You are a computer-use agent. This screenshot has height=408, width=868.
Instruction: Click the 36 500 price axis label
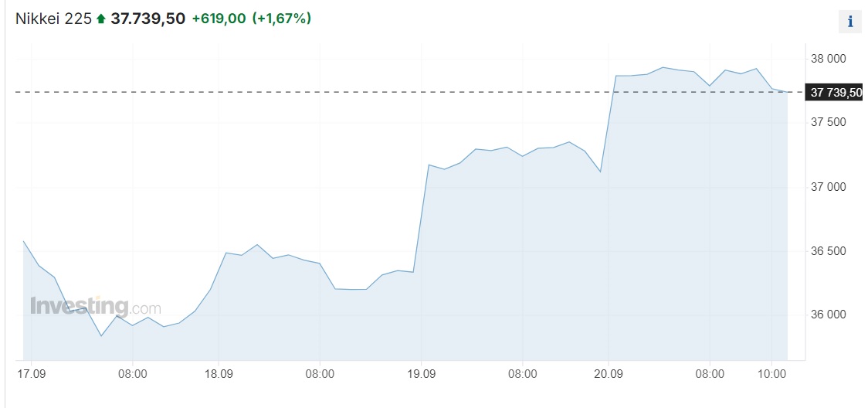click(829, 251)
